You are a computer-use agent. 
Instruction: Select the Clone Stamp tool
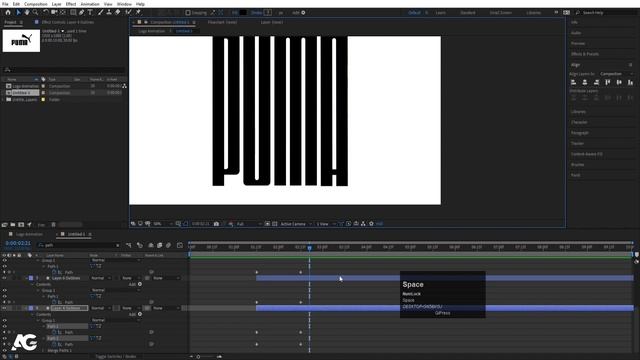click(x=109, y=13)
